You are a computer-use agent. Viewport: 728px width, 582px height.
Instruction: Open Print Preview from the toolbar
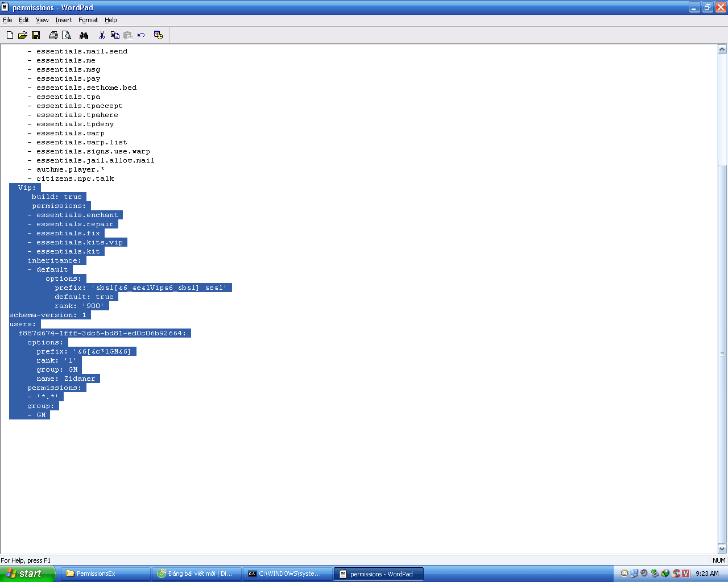(x=67, y=35)
